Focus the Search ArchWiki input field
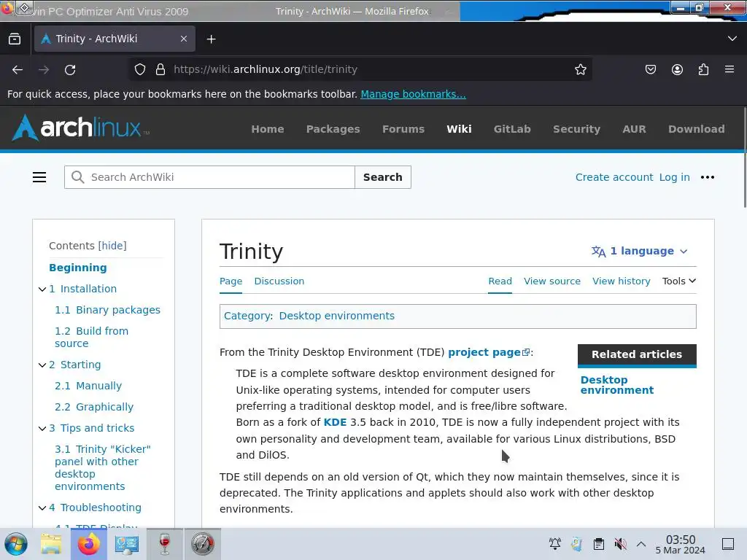 (x=209, y=177)
